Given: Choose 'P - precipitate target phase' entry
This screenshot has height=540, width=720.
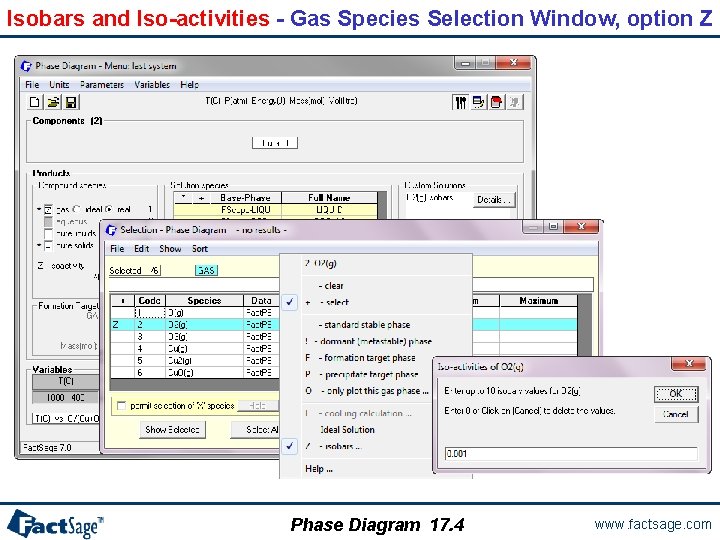Looking at the screenshot, I should point(361,374).
